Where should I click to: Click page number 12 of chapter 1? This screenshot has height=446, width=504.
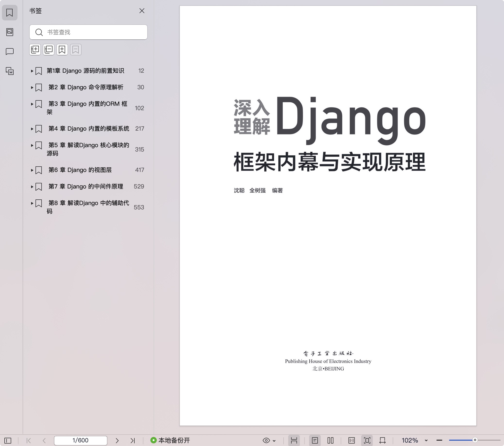point(141,71)
